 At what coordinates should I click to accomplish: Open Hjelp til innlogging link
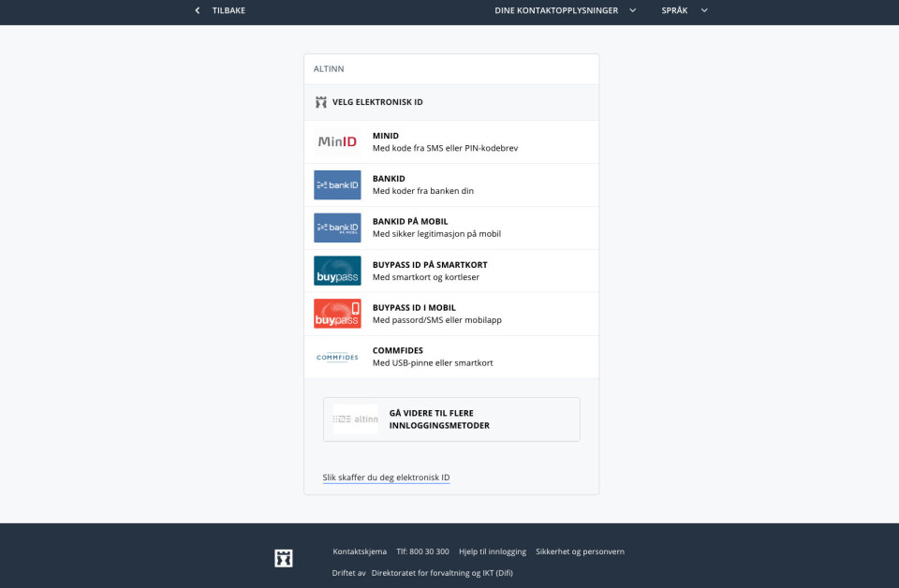[x=492, y=551]
